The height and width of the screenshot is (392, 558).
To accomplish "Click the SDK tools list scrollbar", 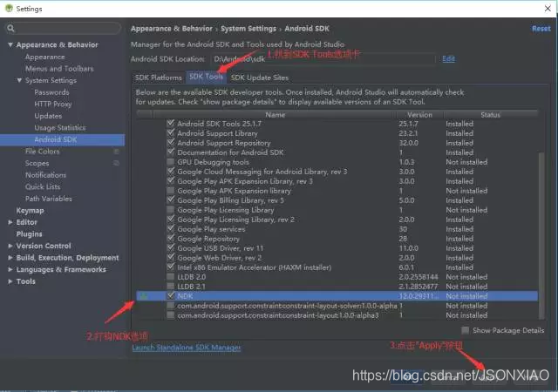I will (x=541, y=235).
